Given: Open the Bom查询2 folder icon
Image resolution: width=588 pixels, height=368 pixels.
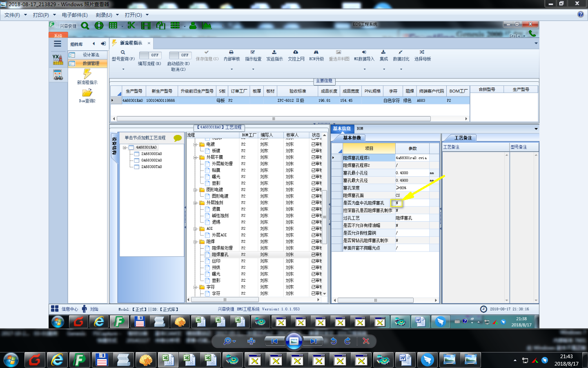Looking at the screenshot, I should click(87, 93).
